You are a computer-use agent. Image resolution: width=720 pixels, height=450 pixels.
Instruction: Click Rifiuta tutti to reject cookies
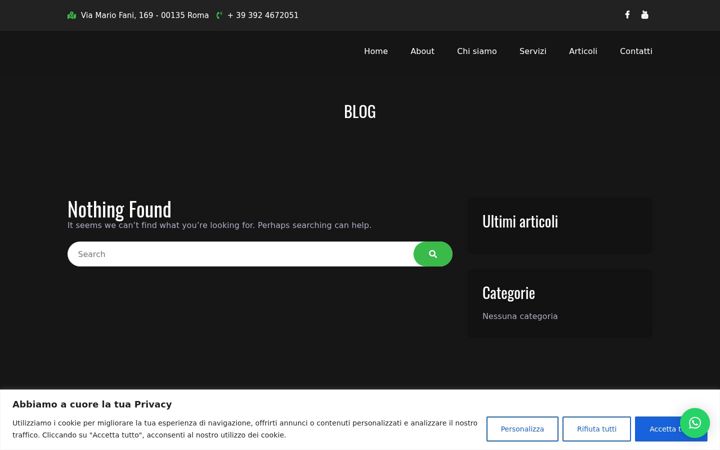coord(596,429)
